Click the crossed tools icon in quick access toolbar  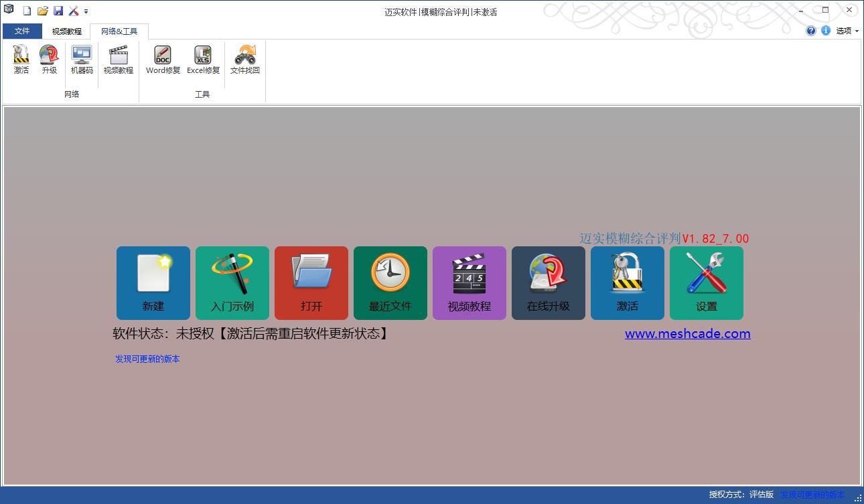[74, 11]
